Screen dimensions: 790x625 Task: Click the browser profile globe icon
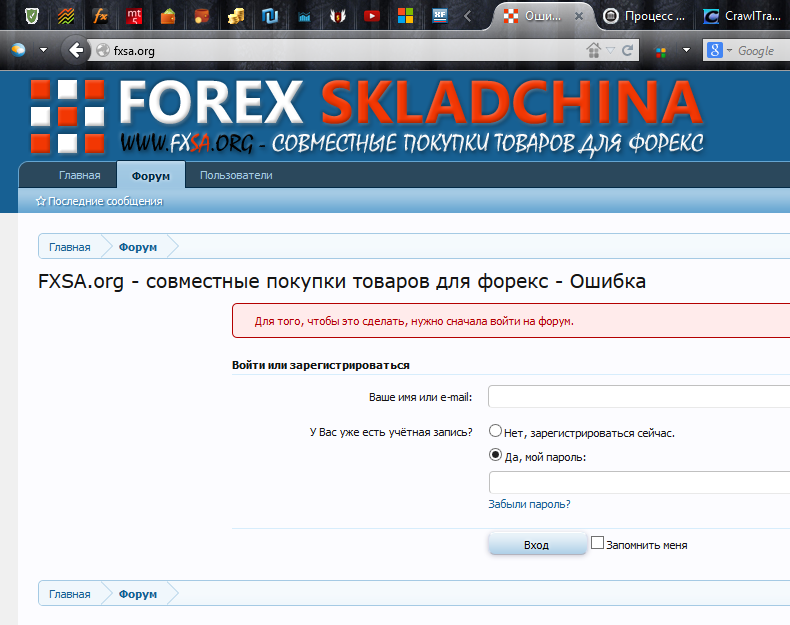click(19, 50)
